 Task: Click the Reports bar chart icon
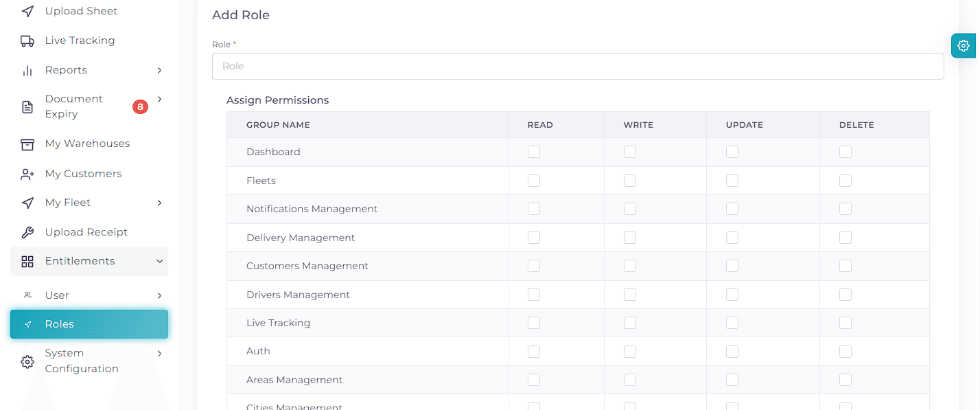[27, 70]
